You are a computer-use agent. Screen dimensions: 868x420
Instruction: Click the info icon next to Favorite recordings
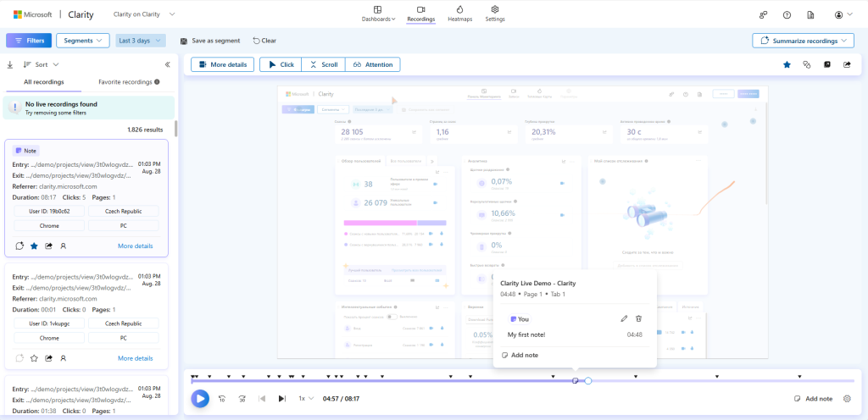[157, 82]
